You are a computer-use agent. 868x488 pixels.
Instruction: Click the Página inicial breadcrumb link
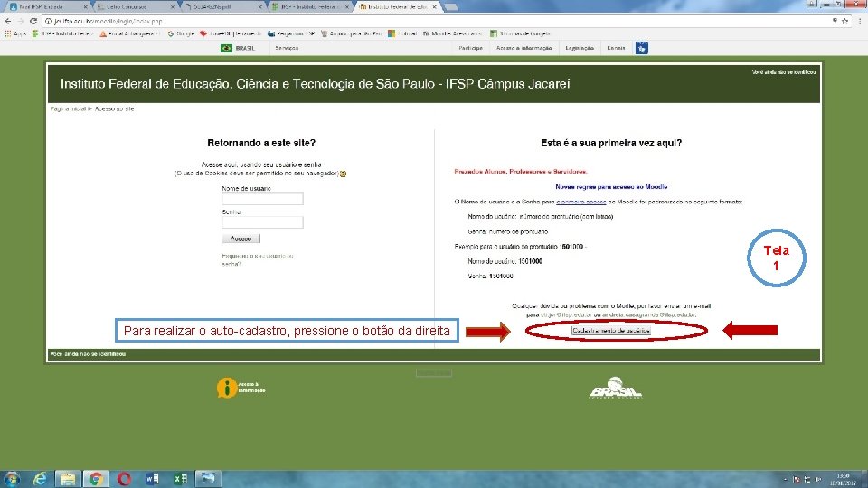[68, 109]
